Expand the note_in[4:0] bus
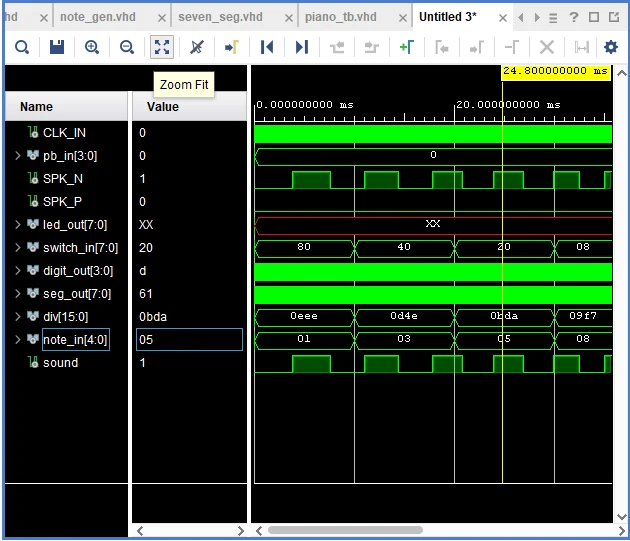Image resolution: width=630 pixels, height=541 pixels. pyautogui.click(x=17, y=340)
